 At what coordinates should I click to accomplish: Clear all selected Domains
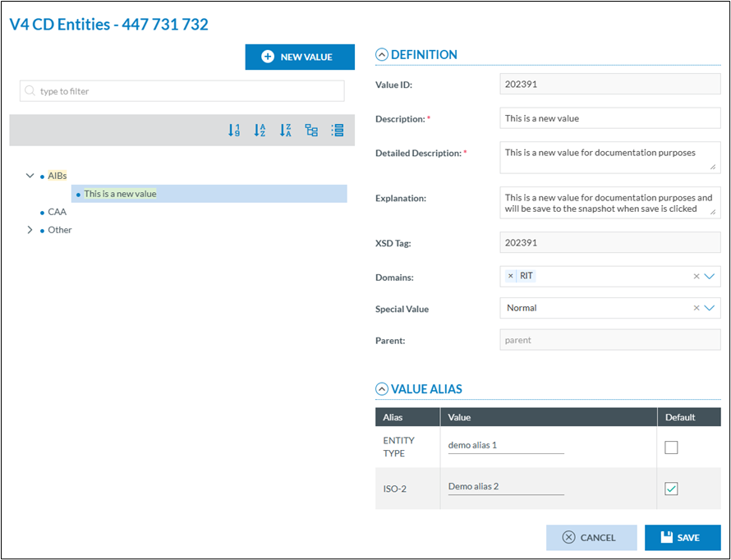point(697,277)
